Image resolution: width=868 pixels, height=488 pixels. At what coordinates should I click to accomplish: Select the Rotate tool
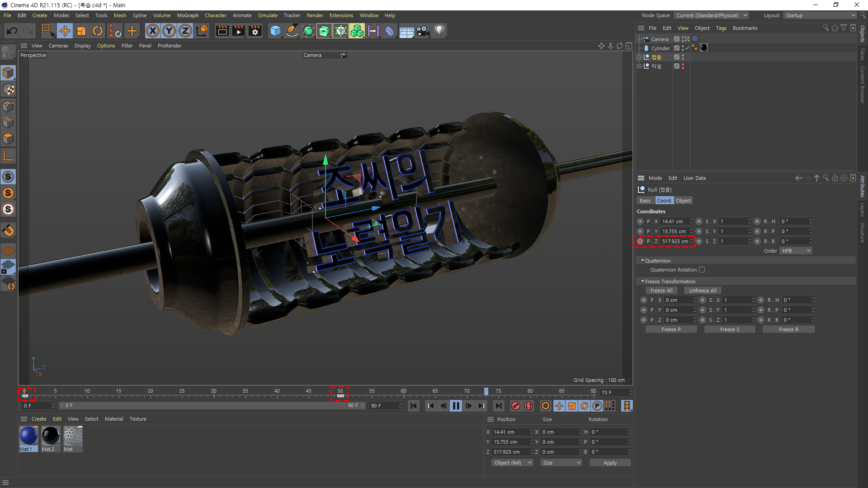pos(98,31)
